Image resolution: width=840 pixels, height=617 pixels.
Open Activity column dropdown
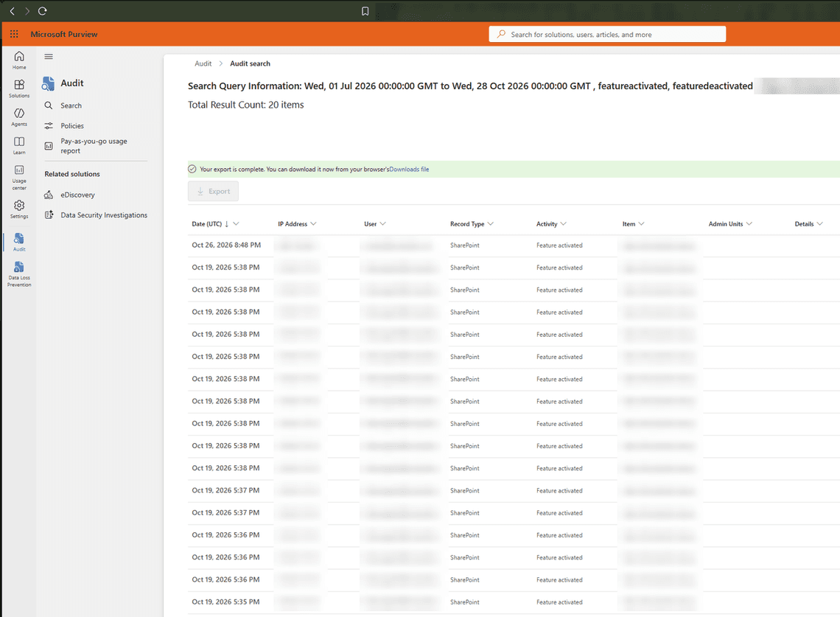pyautogui.click(x=563, y=224)
